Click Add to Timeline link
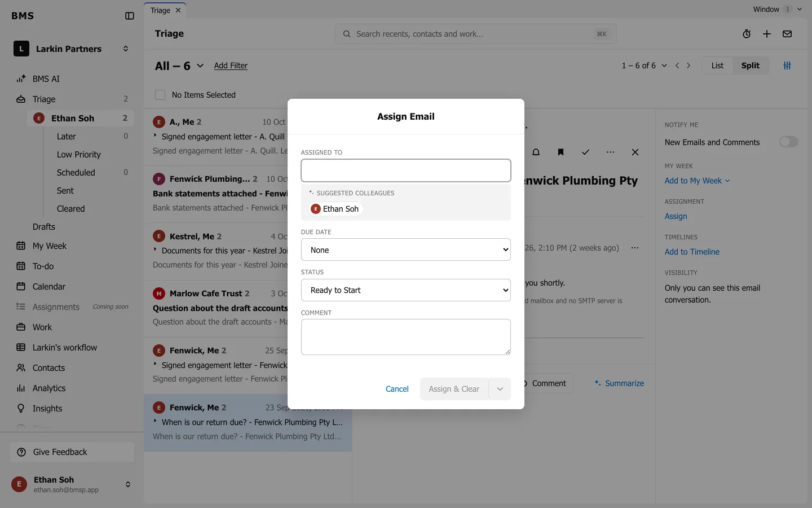This screenshot has width=812, height=508. [x=692, y=252]
